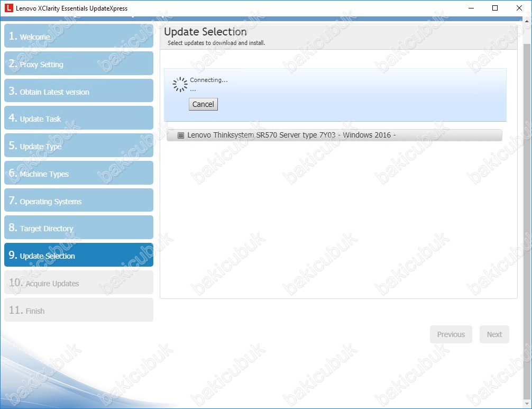The height and width of the screenshot is (409, 532).
Task: Click the scrollbar down arrow
Action: (527, 404)
